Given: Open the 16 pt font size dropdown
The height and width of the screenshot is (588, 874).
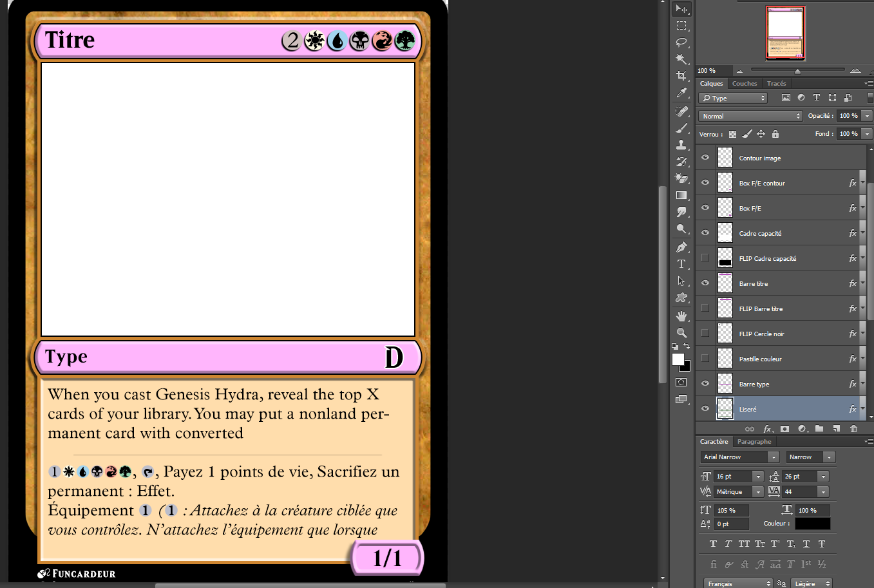Looking at the screenshot, I should coord(758,477).
